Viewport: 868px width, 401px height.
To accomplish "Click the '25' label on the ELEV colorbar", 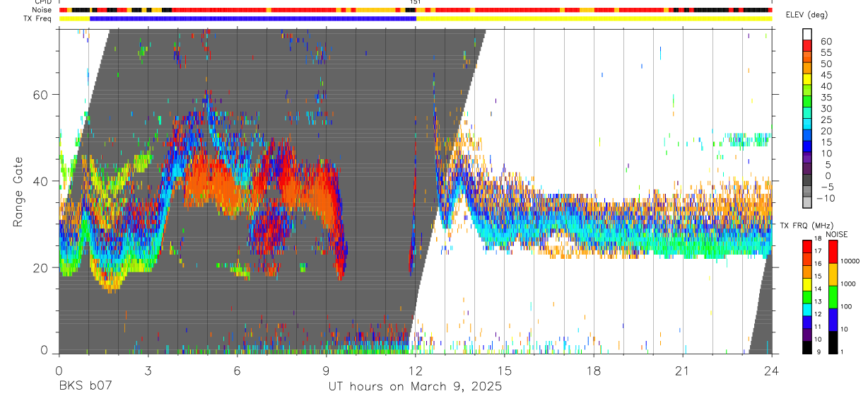I will (x=826, y=120).
